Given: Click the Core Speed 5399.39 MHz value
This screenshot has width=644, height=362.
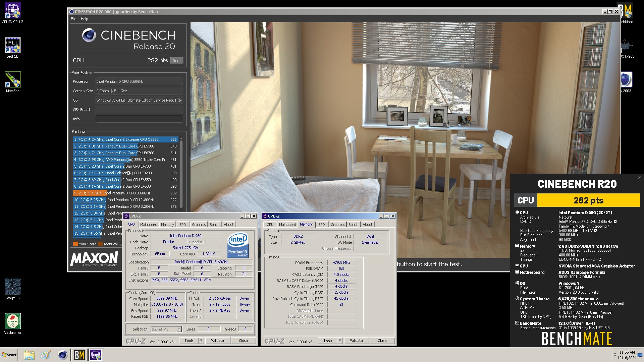Looking at the screenshot, I should (x=167, y=298).
